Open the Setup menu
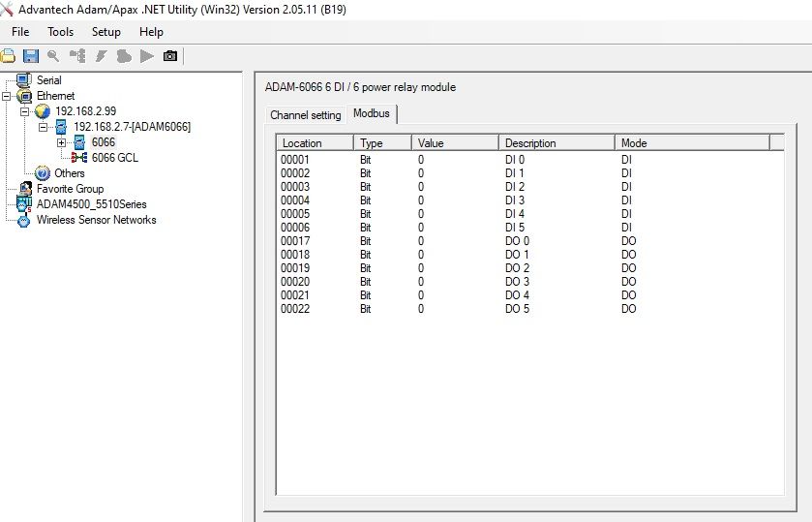Viewport: 812px width, 522px height. point(106,32)
